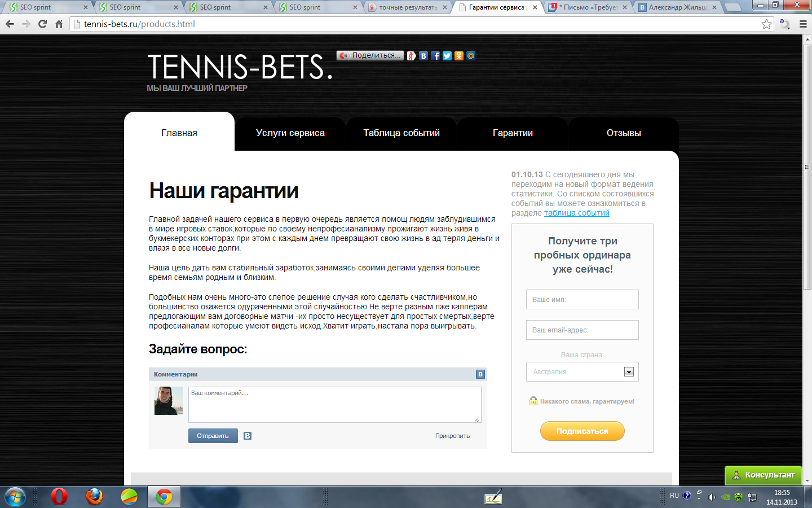Click the Подписаться button
The width and height of the screenshot is (812, 508).
(x=582, y=431)
